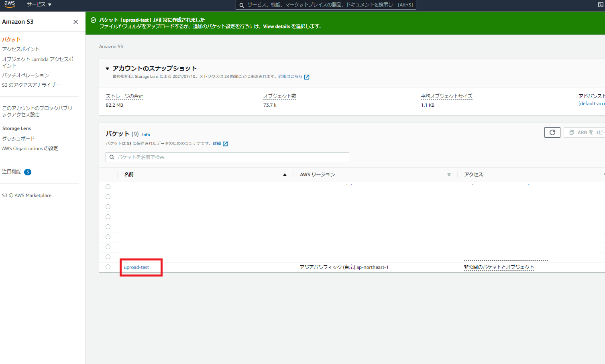The image size is (605, 364).
Task: Click アジアパシフィック (東京) ap-northeast-1 cell
Action: coord(344,267)
